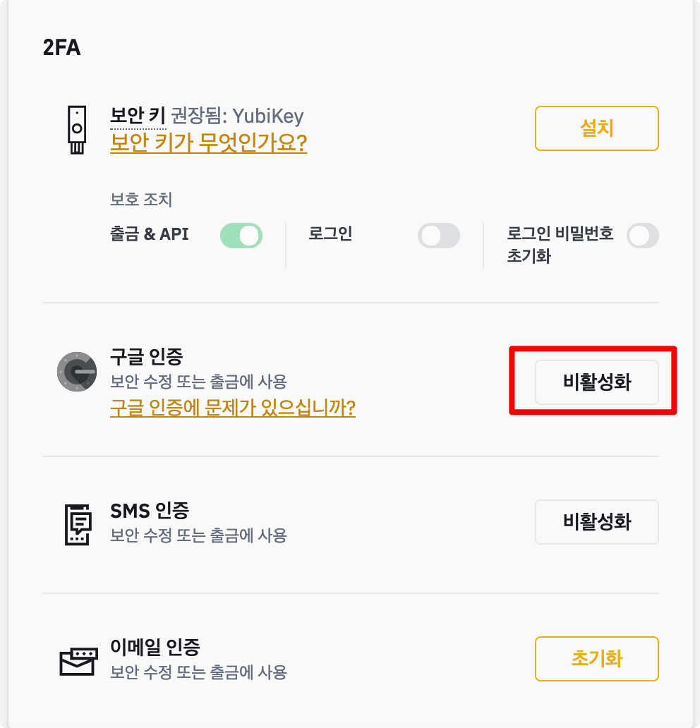Turn on 로그인 비밀번호 초기화 toggle
The height and width of the screenshot is (728, 700).
642,236
